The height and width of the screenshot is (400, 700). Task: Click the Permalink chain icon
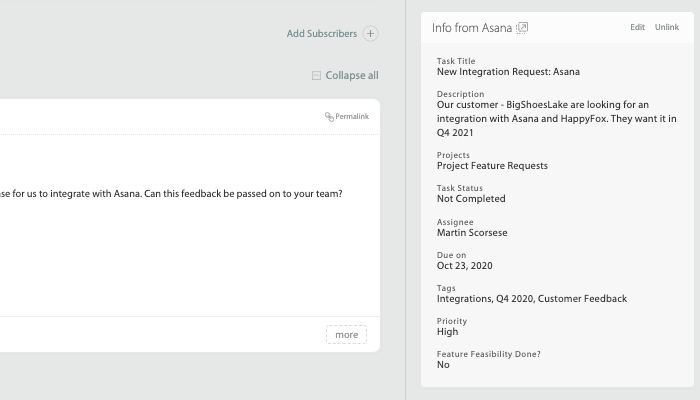click(329, 117)
